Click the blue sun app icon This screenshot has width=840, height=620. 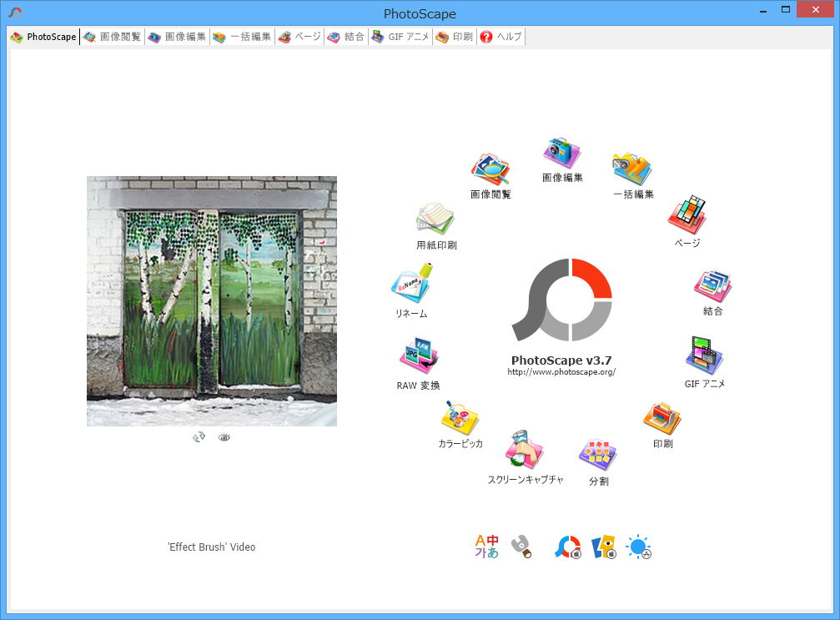[x=639, y=547]
